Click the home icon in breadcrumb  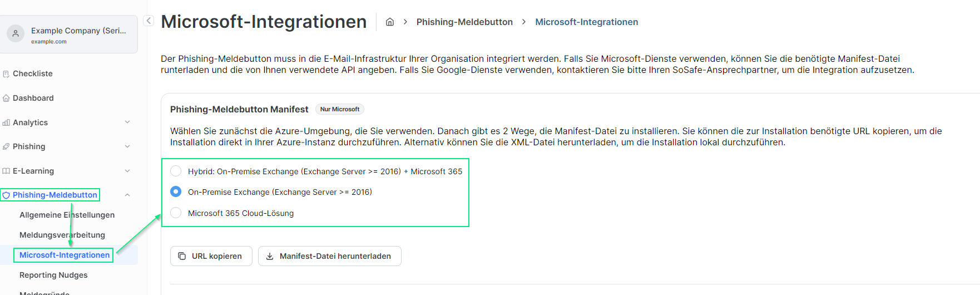(390, 22)
